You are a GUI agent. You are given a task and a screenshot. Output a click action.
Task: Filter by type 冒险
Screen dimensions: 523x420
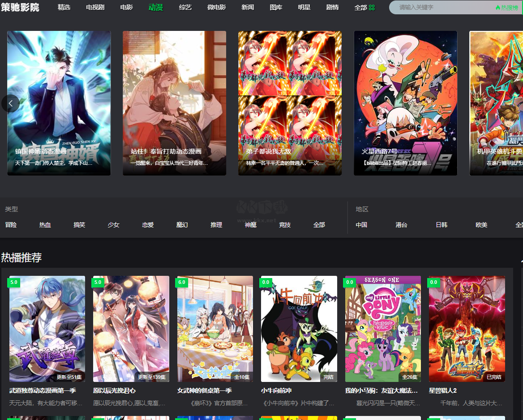coord(11,225)
